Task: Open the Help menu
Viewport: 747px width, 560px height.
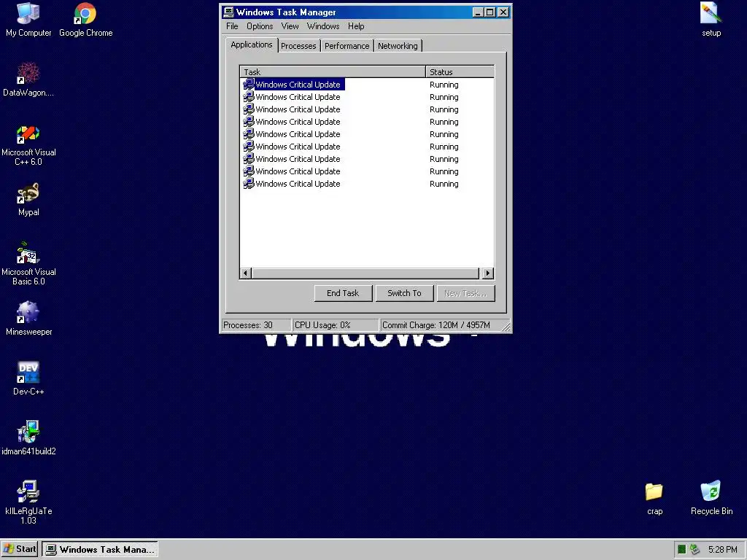Action: click(356, 26)
